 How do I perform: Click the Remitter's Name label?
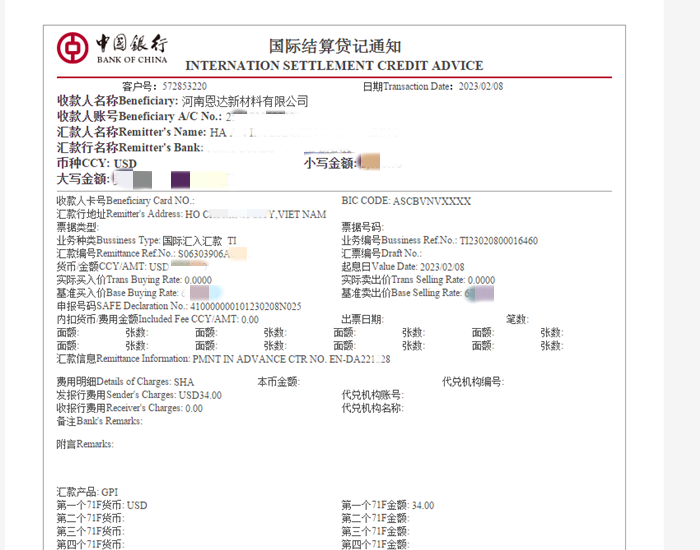pos(131,132)
